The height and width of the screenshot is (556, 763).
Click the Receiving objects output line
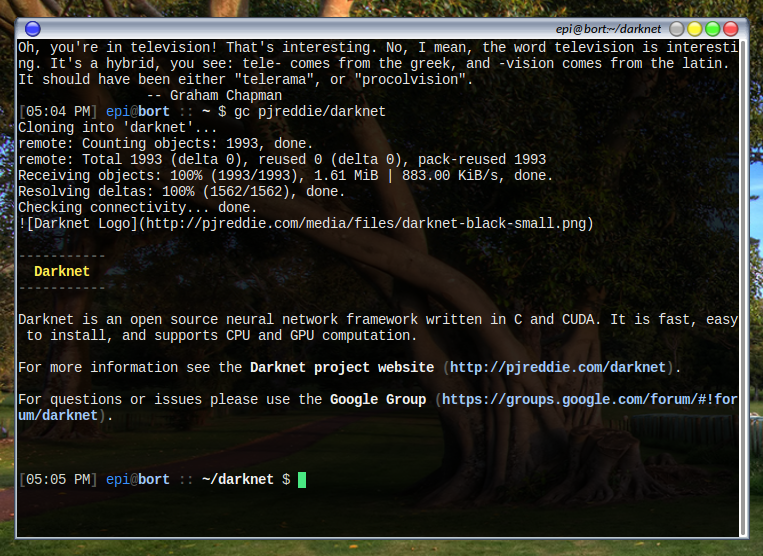[x=286, y=176]
